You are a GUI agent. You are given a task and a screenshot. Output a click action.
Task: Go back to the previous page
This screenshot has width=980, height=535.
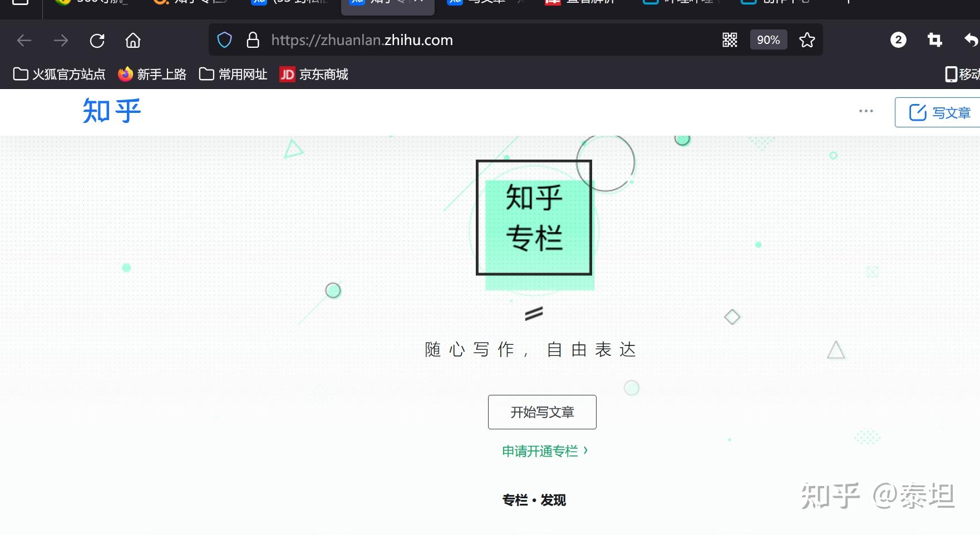(x=24, y=40)
